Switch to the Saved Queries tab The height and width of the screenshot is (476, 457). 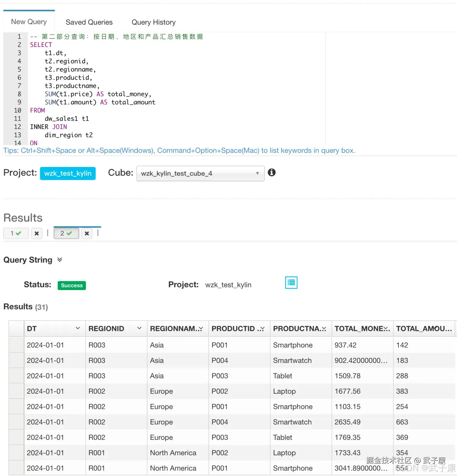coord(89,22)
